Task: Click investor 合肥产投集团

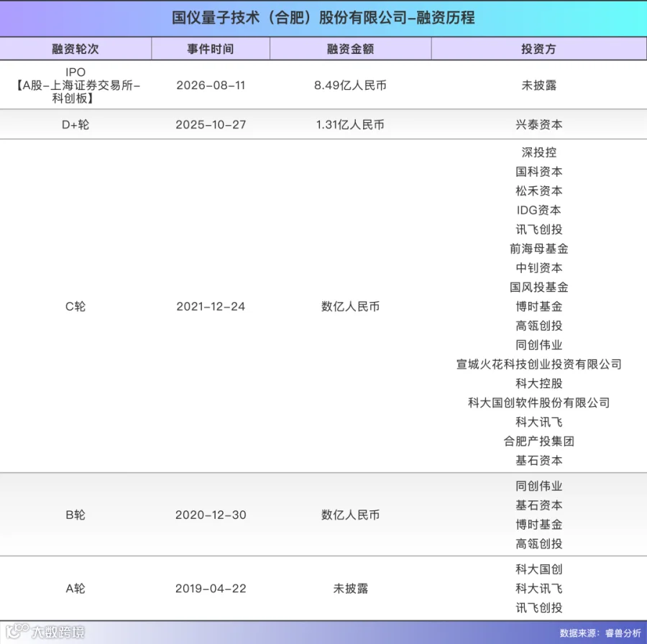Action: click(539, 441)
